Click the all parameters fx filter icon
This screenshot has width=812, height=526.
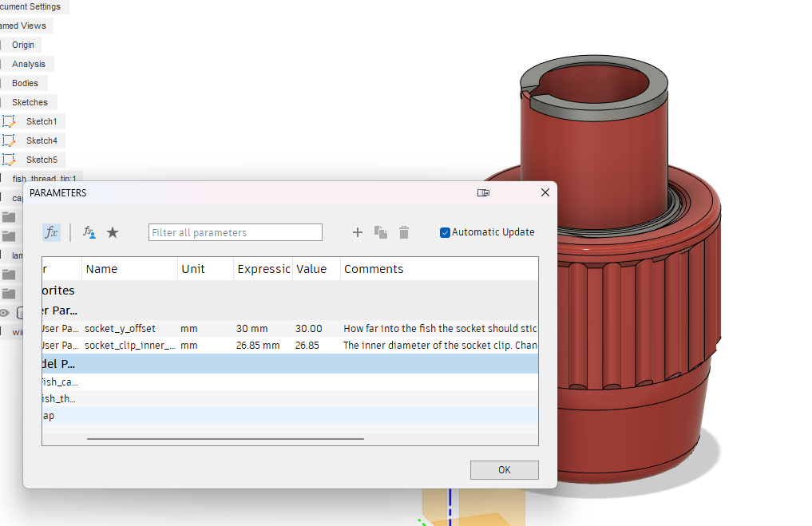tap(51, 232)
